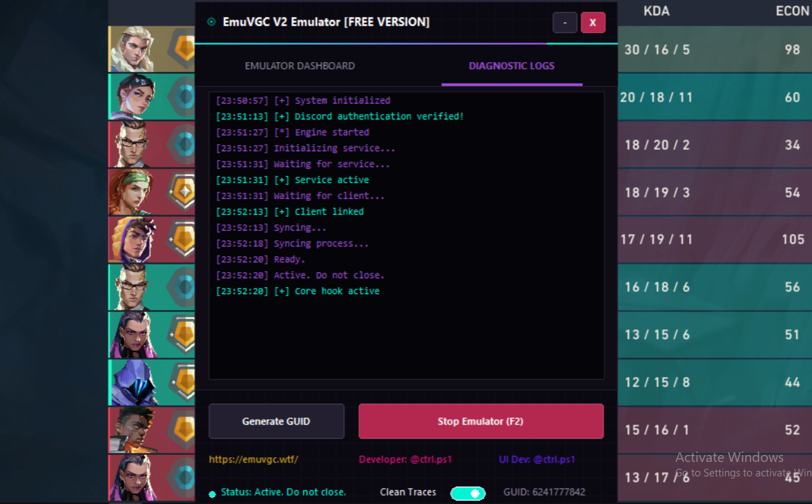
Task: Select agent portrait in the 20 / 18 / 11 row
Action: tap(134, 97)
